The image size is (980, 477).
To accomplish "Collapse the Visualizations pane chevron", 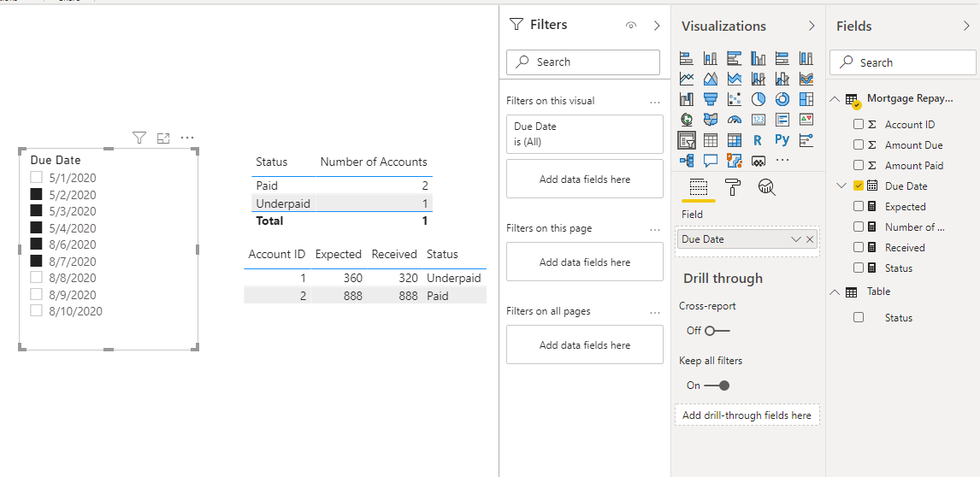I will (812, 26).
